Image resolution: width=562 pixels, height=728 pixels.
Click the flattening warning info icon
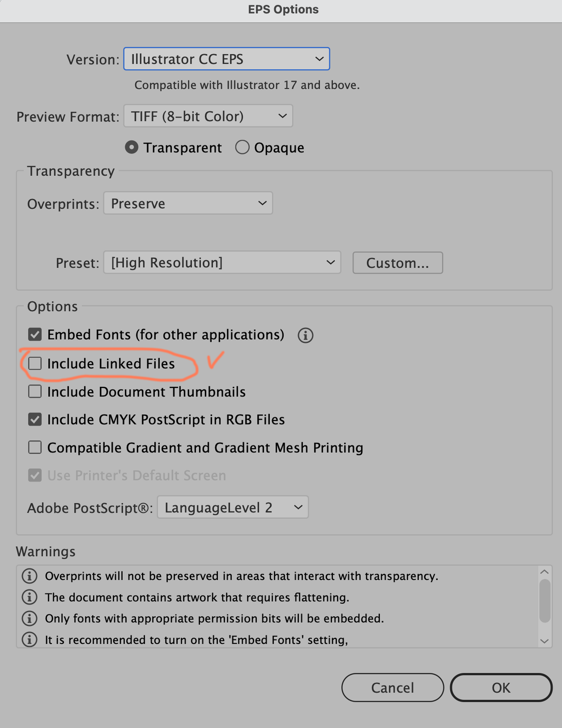(30, 597)
